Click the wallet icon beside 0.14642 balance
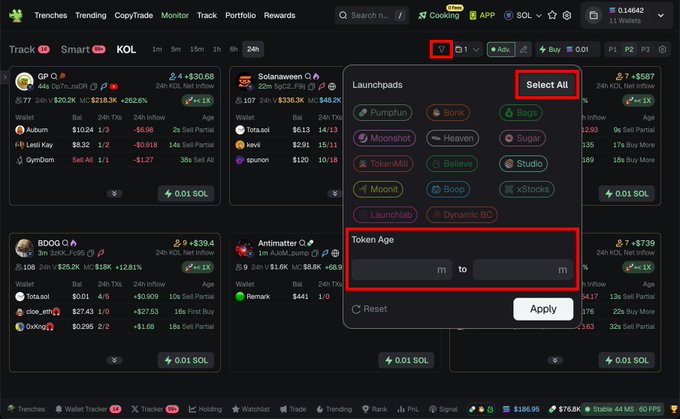The height and width of the screenshot is (419, 680). 594,16
